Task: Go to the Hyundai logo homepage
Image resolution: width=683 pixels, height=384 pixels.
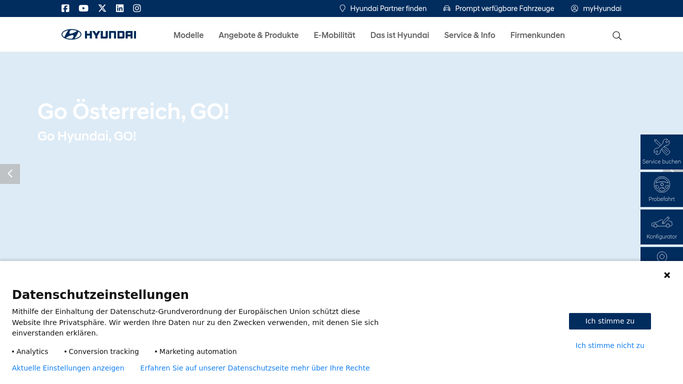Action: click(x=98, y=34)
